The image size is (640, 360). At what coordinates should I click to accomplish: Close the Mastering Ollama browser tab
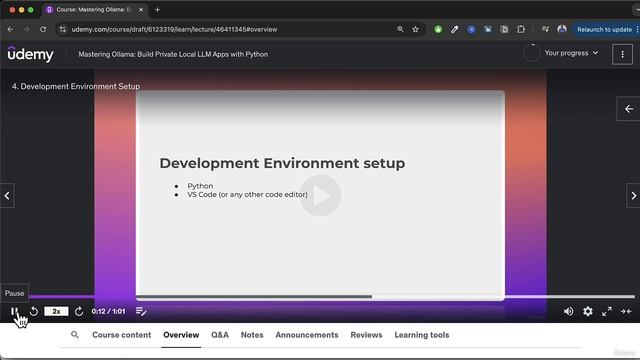click(141, 9)
